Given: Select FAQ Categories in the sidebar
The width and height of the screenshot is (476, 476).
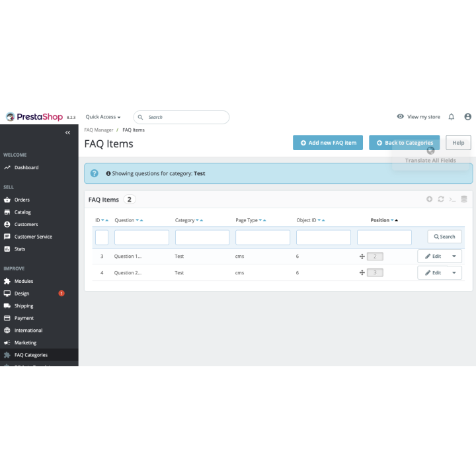Looking at the screenshot, I should coord(31,355).
